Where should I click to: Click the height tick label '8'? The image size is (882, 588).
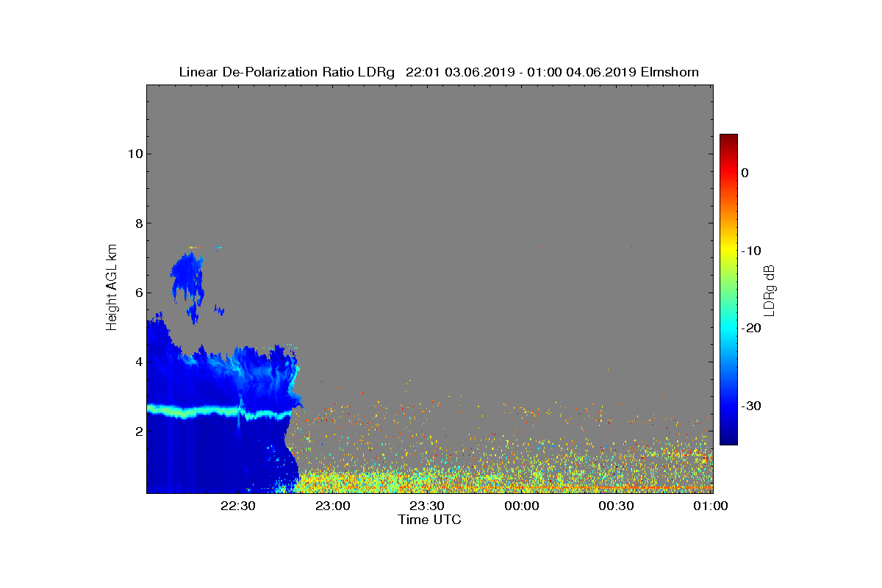click(x=137, y=223)
